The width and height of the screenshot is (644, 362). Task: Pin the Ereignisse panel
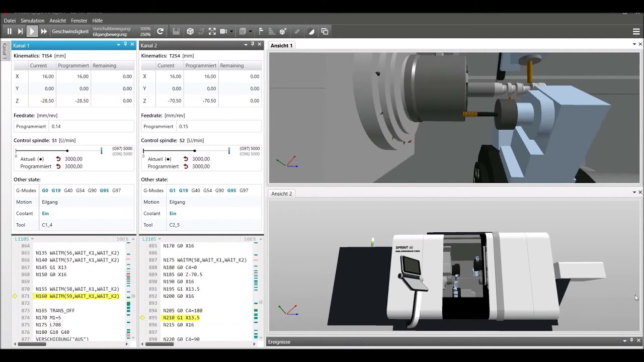click(x=632, y=340)
